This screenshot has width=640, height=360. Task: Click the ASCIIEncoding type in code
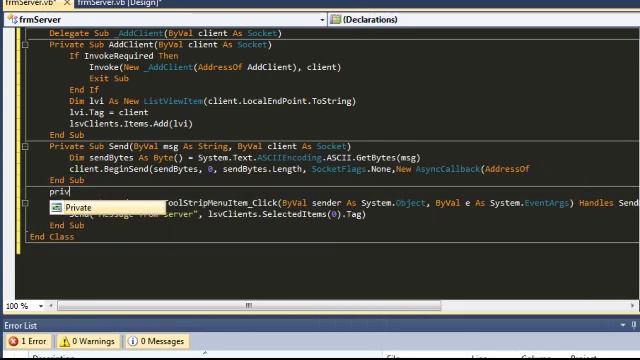[x=289, y=158]
